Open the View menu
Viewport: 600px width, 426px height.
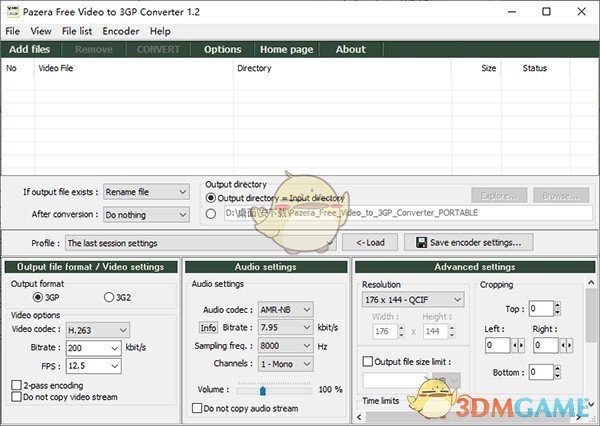click(x=41, y=31)
